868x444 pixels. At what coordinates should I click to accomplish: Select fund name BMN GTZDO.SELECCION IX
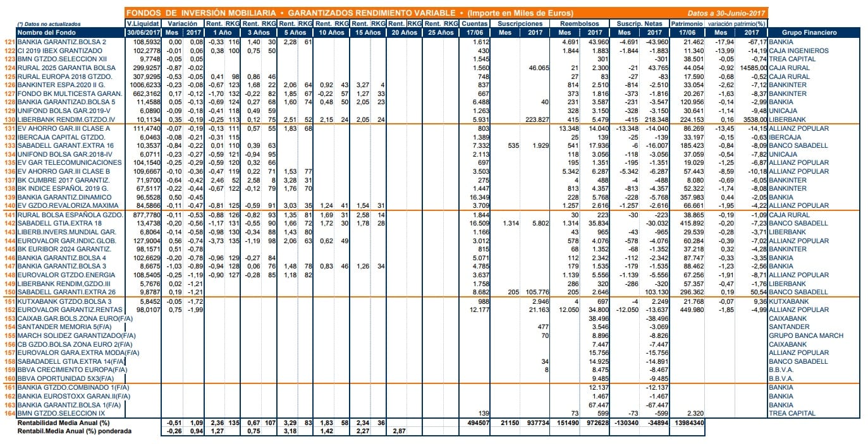coord(62,413)
